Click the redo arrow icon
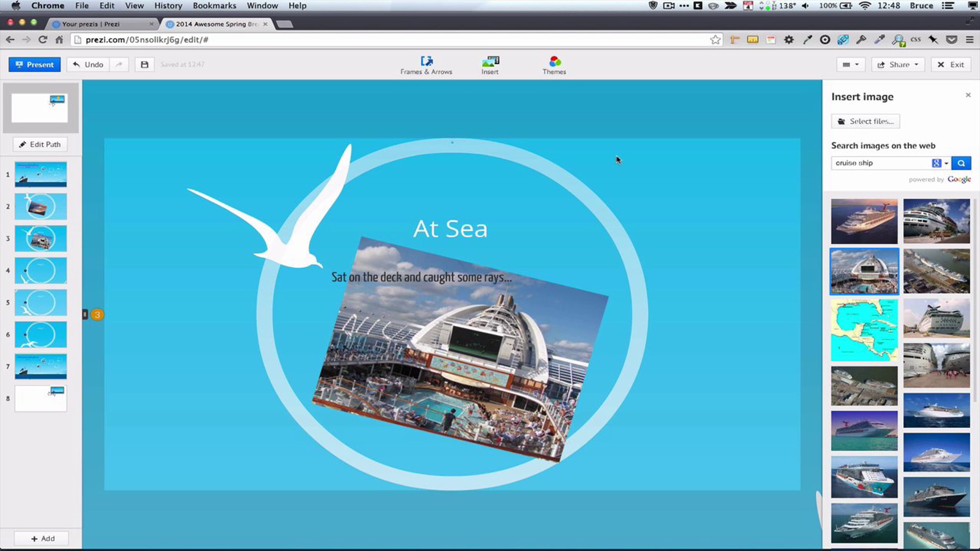 pos(119,64)
